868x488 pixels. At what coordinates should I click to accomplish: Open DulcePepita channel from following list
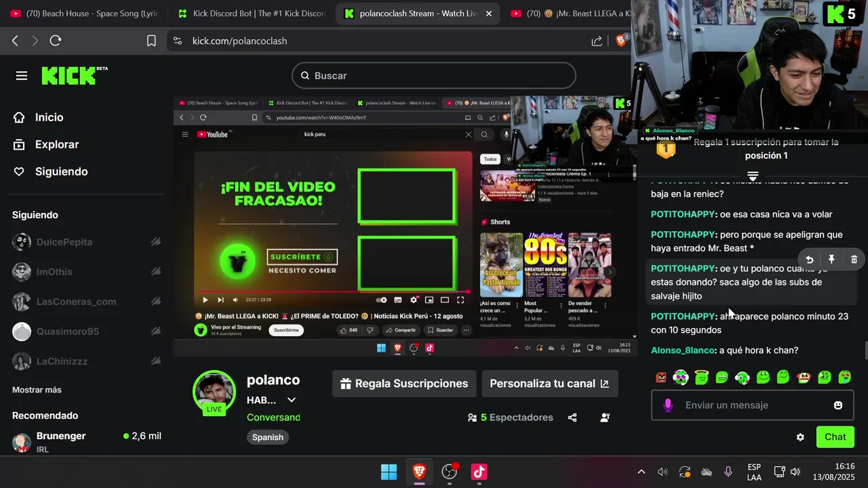64,242
